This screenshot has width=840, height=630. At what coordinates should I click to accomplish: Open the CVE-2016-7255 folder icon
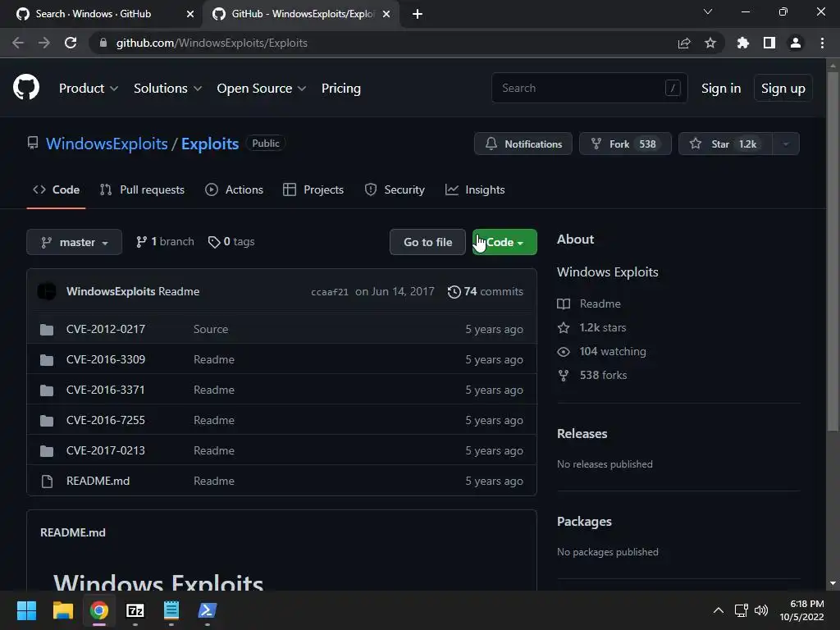pyautogui.click(x=47, y=421)
